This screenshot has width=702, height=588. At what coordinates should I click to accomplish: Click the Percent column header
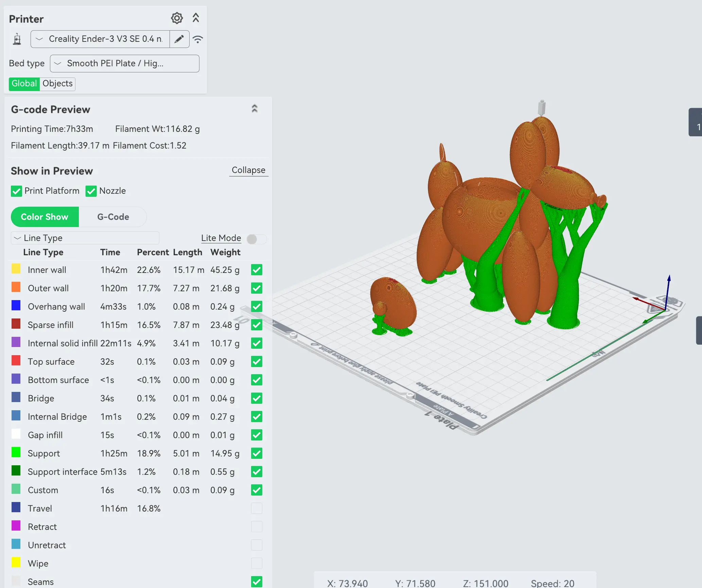coord(153,253)
